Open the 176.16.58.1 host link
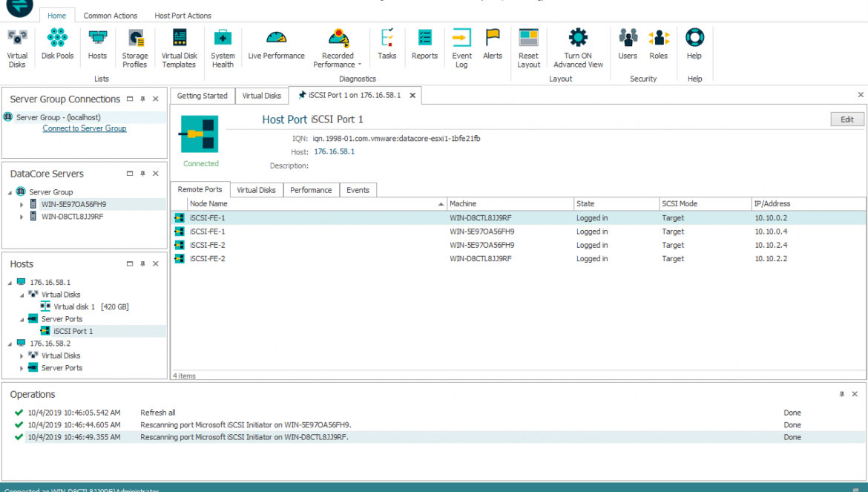Screen dimensions: 868x492 point(335,151)
